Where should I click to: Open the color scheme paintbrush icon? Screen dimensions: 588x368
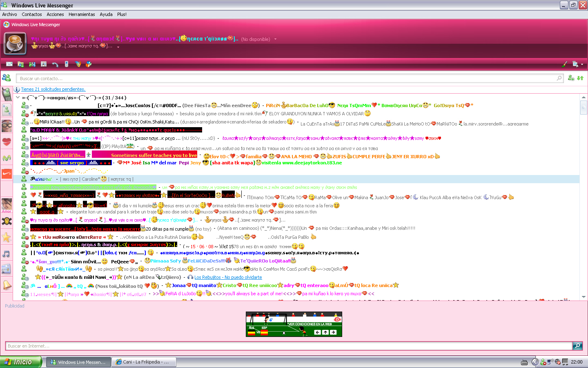(565, 64)
